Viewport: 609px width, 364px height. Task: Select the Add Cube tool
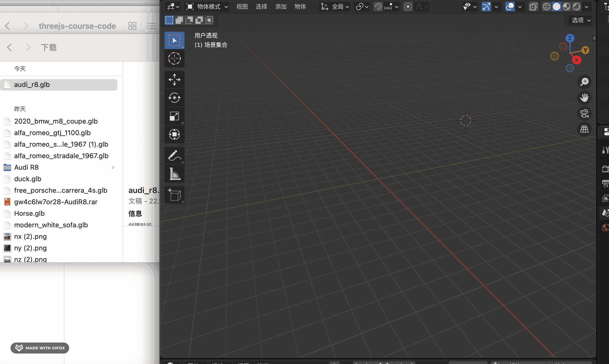tap(174, 195)
